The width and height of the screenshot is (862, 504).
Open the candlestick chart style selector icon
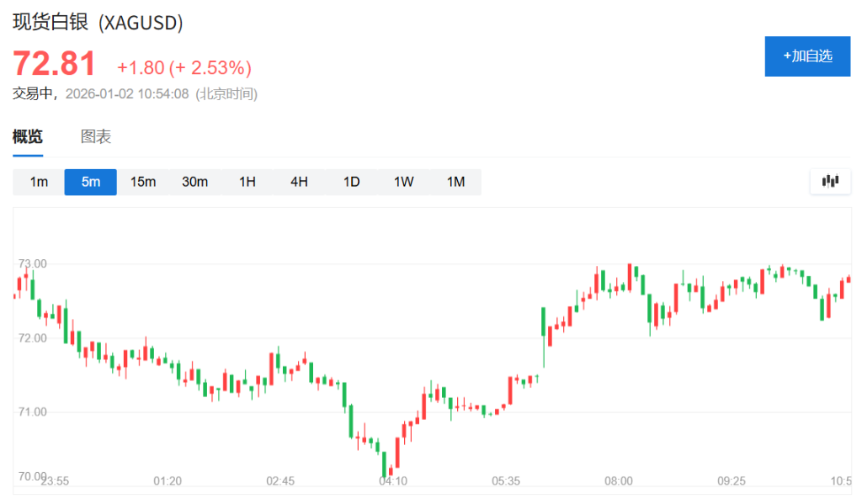[830, 181]
